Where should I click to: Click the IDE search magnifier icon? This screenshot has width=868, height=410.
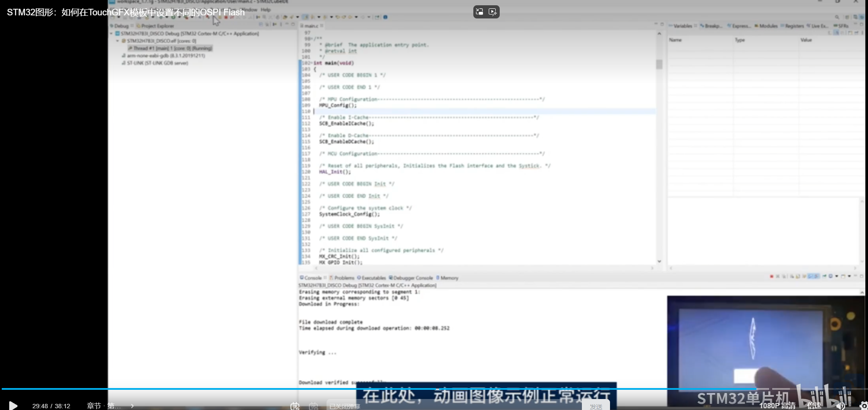(x=837, y=17)
